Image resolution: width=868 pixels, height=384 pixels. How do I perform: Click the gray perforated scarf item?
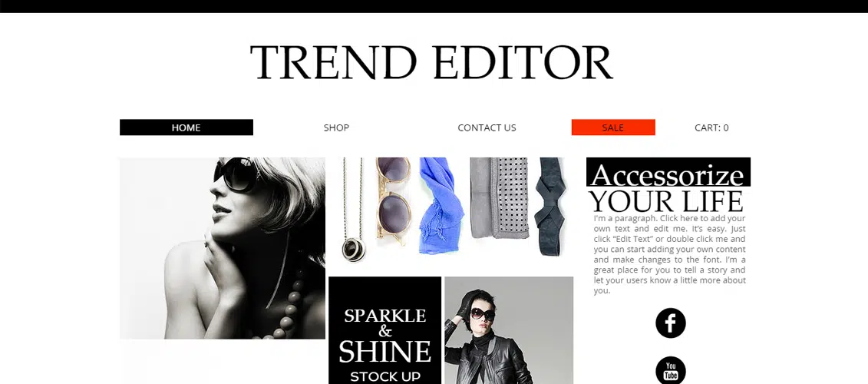(x=500, y=198)
